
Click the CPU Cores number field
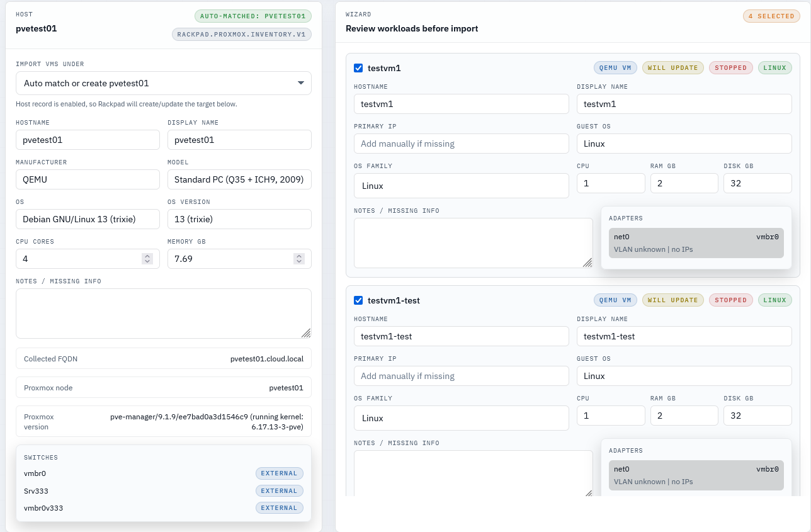88,259
